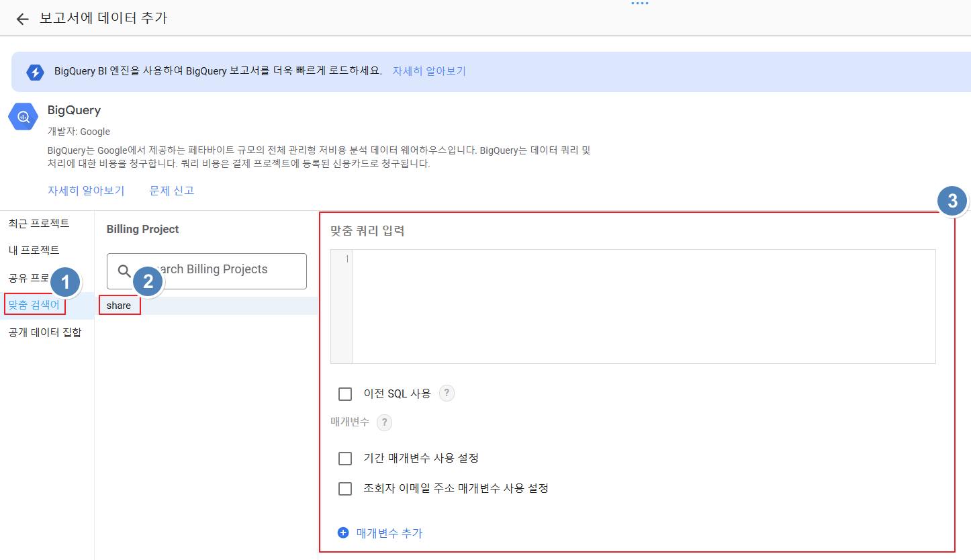
Task: Click the Billing Project heading
Action: (143, 229)
